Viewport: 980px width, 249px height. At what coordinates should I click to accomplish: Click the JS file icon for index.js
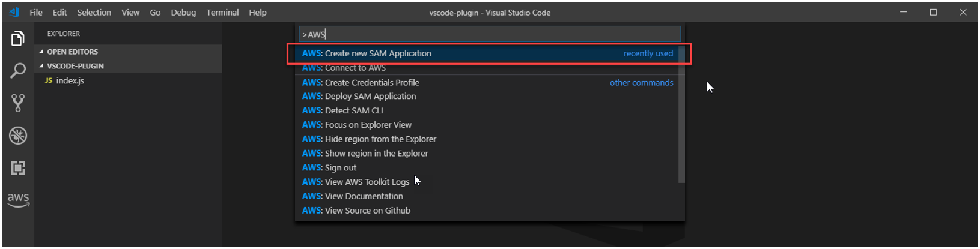click(x=49, y=80)
